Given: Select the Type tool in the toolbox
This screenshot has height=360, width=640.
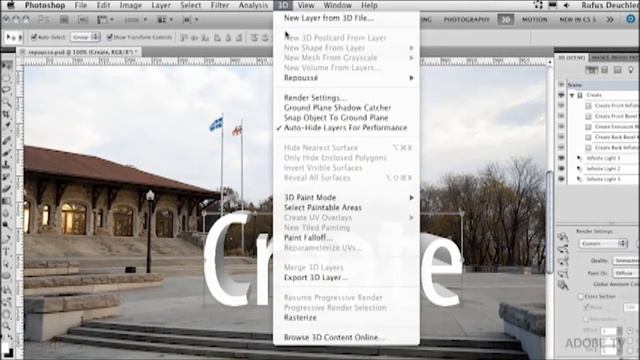Looking at the screenshot, I should 7,252.
